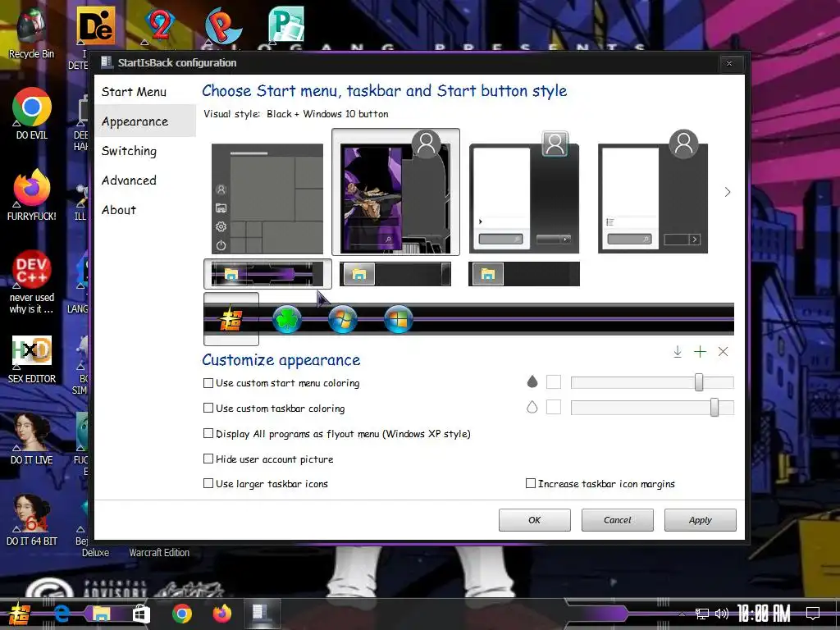Select the red number 2 desktop icon

point(159,24)
